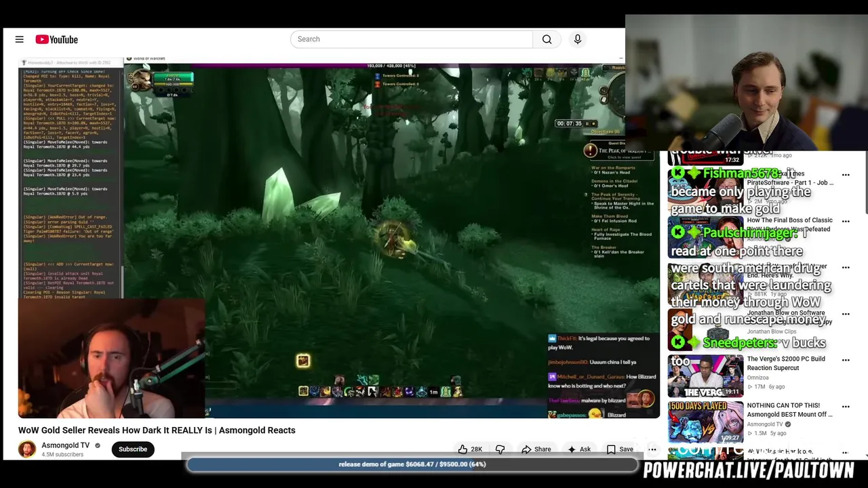
Task: Save the video to a playlist
Action: (x=620, y=449)
